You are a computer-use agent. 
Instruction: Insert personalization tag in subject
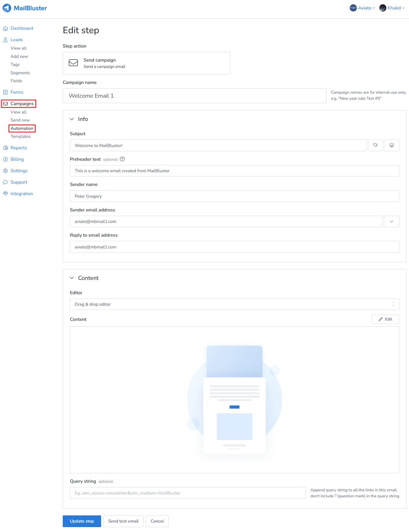pyautogui.click(x=375, y=145)
